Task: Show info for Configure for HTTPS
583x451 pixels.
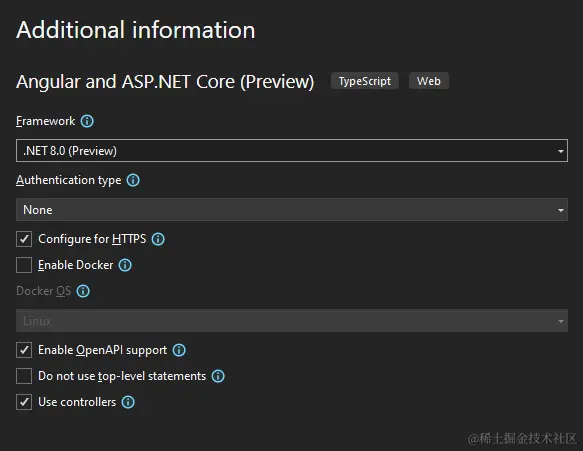Action: click(x=158, y=239)
